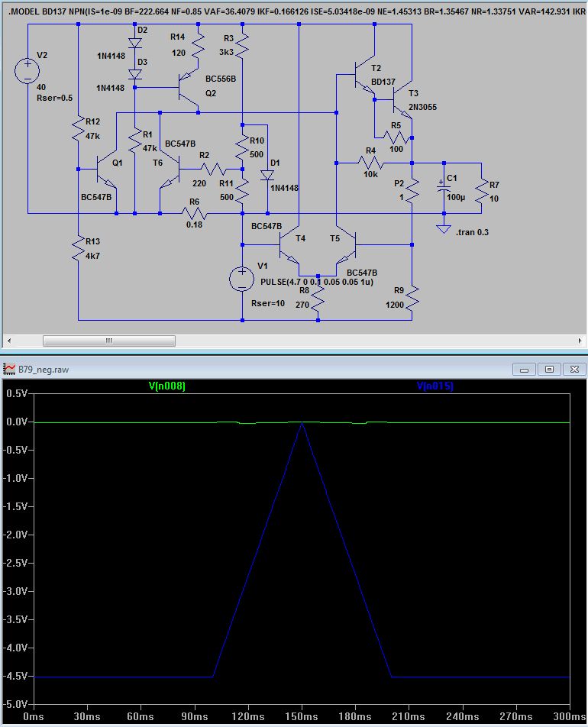Screen dimensions: 588x727
Task: Click the 0.18 value of R6
Action: pyautogui.click(x=194, y=225)
